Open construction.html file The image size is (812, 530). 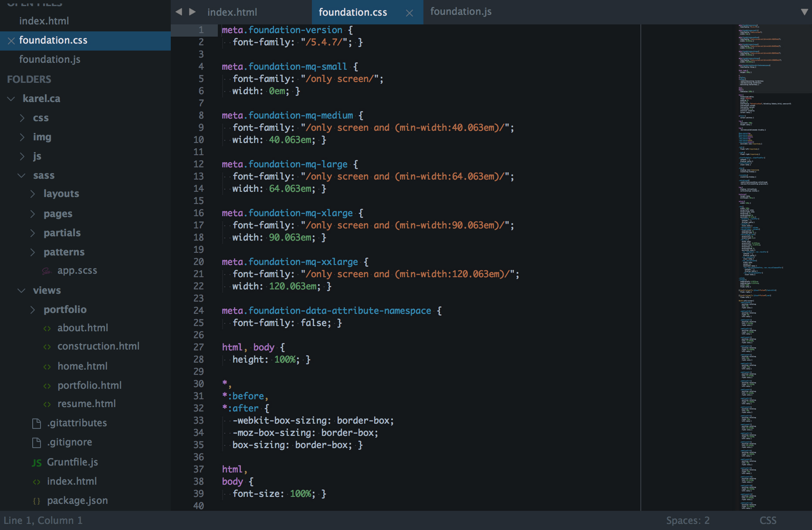98,346
